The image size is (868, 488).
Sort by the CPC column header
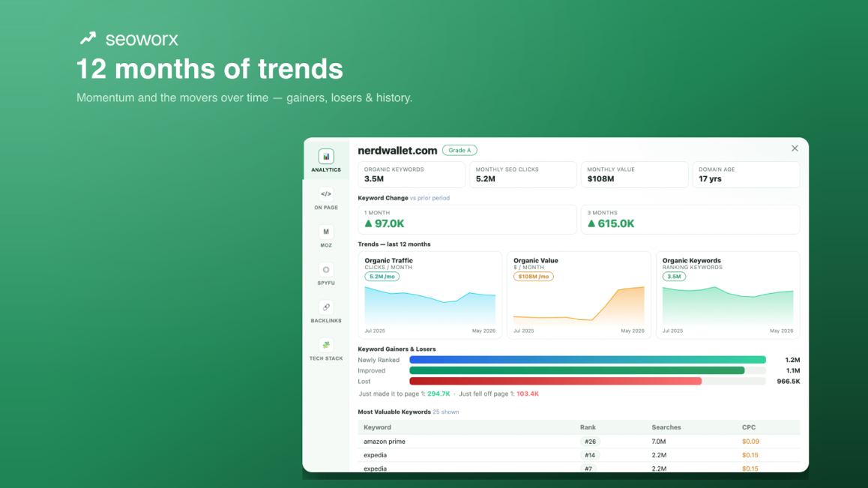click(x=748, y=427)
